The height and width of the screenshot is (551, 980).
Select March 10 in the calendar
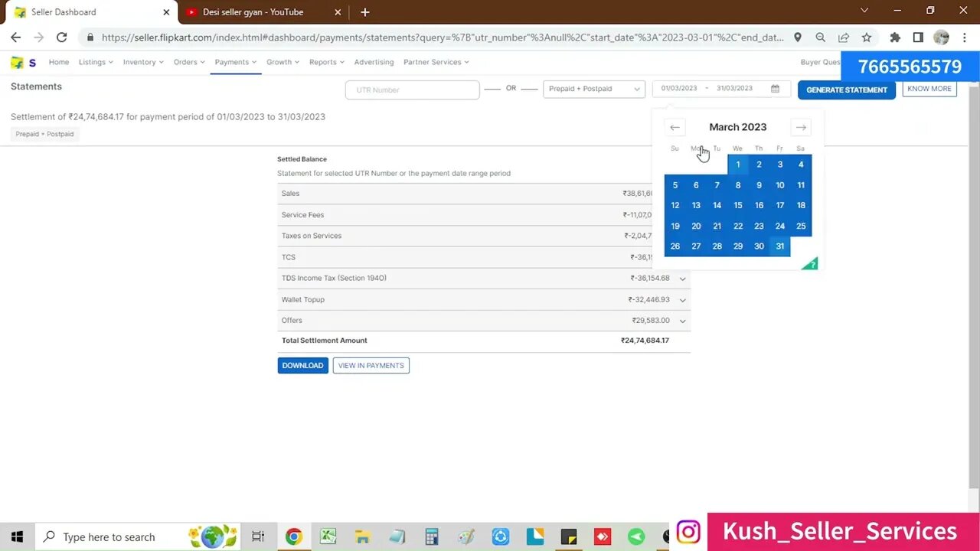(780, 185)
